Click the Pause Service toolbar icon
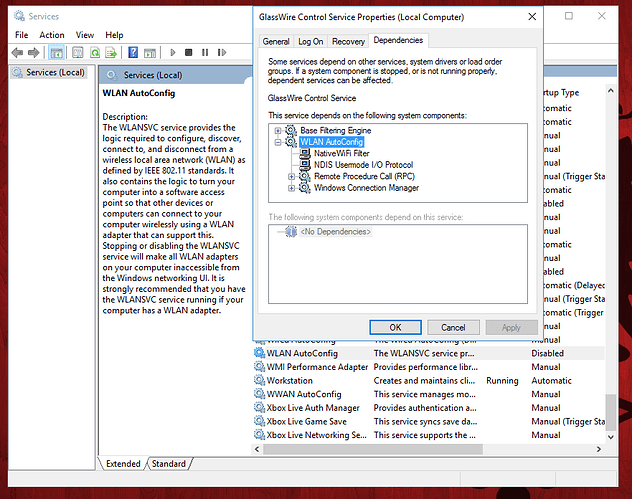632x499 pixels. (203, 52)
